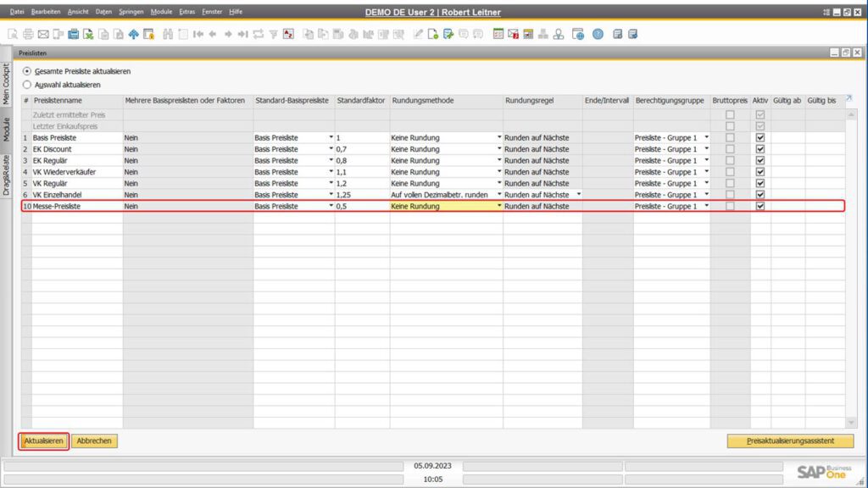Expand Rundungsmethode dropdown for VK Einzelhandel
This screenshot has width=868, height=488.
498,194
